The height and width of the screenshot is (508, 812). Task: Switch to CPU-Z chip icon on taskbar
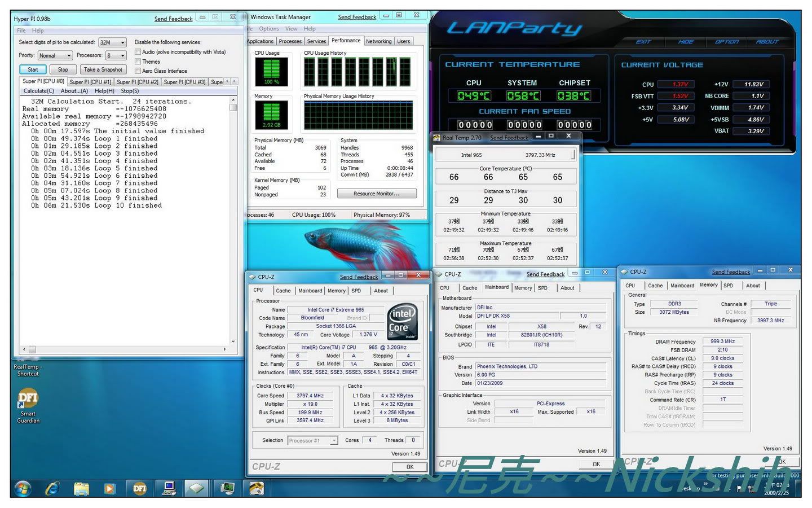[x=197, y=488]
